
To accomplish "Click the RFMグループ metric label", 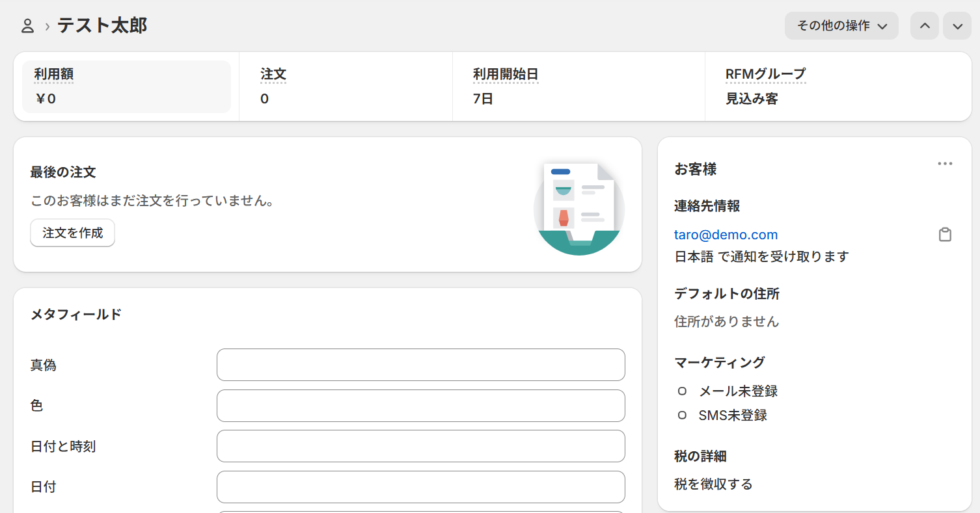I will (765, 75).
